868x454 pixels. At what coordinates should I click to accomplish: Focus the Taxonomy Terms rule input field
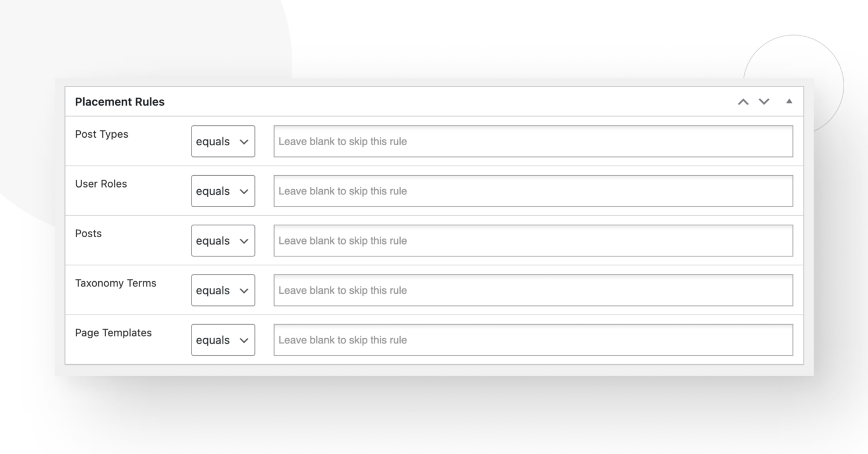(533, 290)
